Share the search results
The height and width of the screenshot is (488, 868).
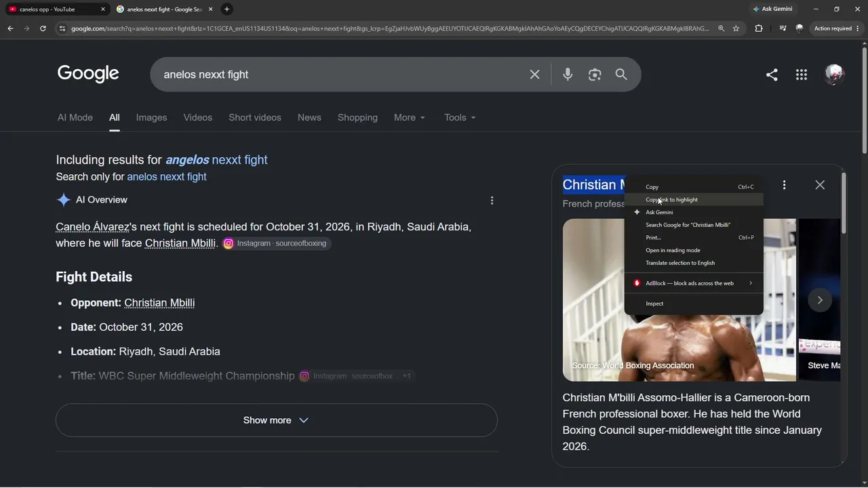772,75
